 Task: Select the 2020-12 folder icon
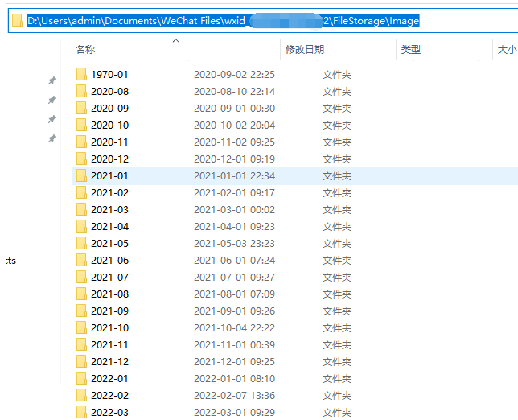tap(81, 159)
